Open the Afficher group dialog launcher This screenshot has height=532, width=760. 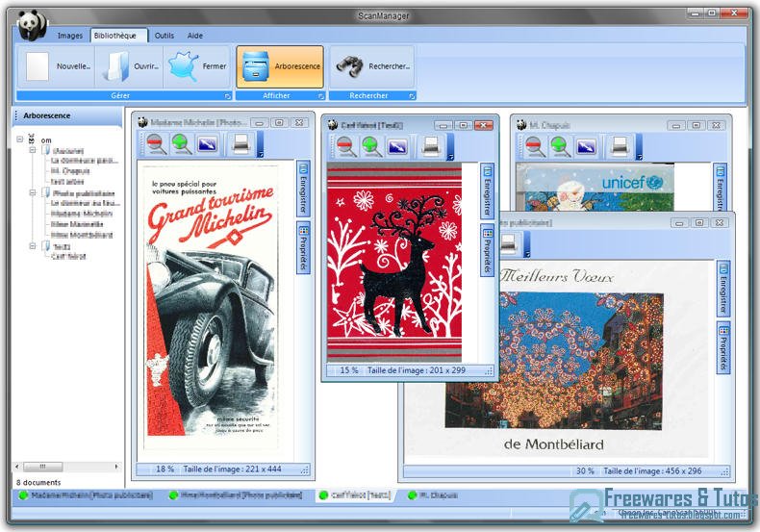click(321, 96)
